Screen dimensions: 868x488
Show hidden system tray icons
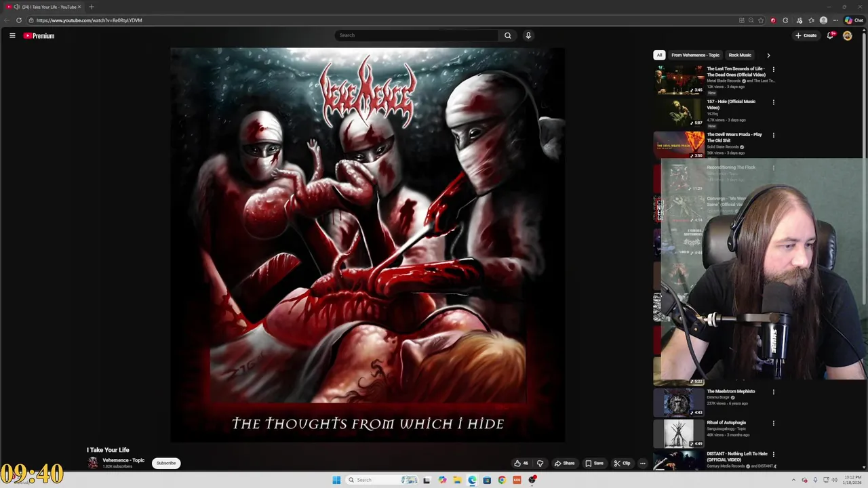click(x=793, y=480)
